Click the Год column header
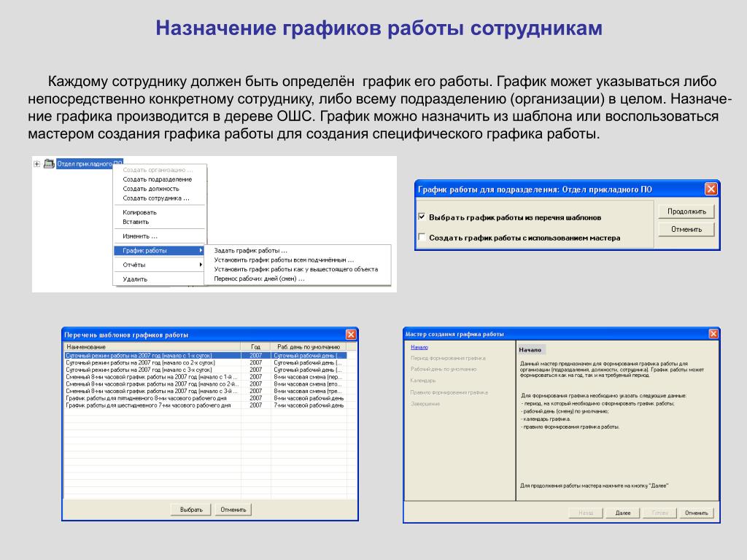 pyautogui.click(x=256, y=346)
